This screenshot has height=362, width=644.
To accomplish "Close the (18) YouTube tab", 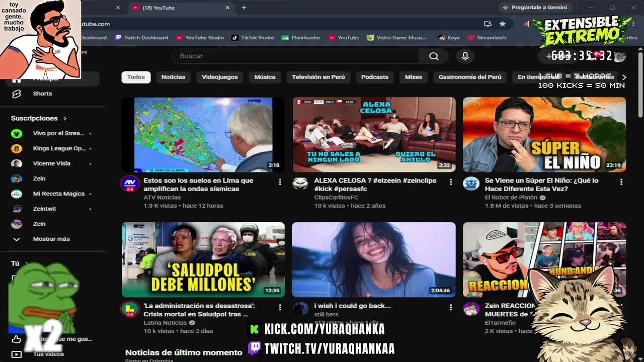I will 227,8.
